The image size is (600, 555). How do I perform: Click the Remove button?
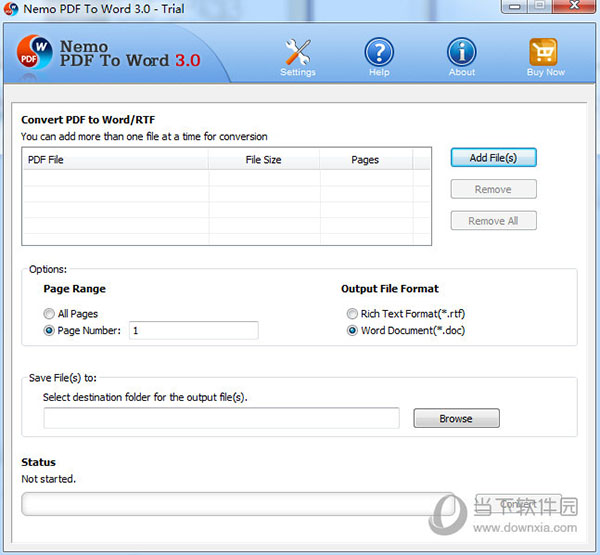(x=494, y=189)
